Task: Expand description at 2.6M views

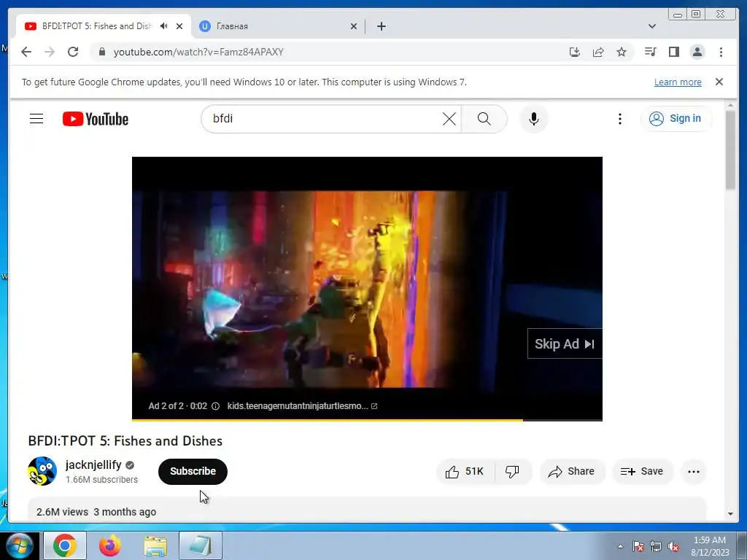Action: coord(367,510)
